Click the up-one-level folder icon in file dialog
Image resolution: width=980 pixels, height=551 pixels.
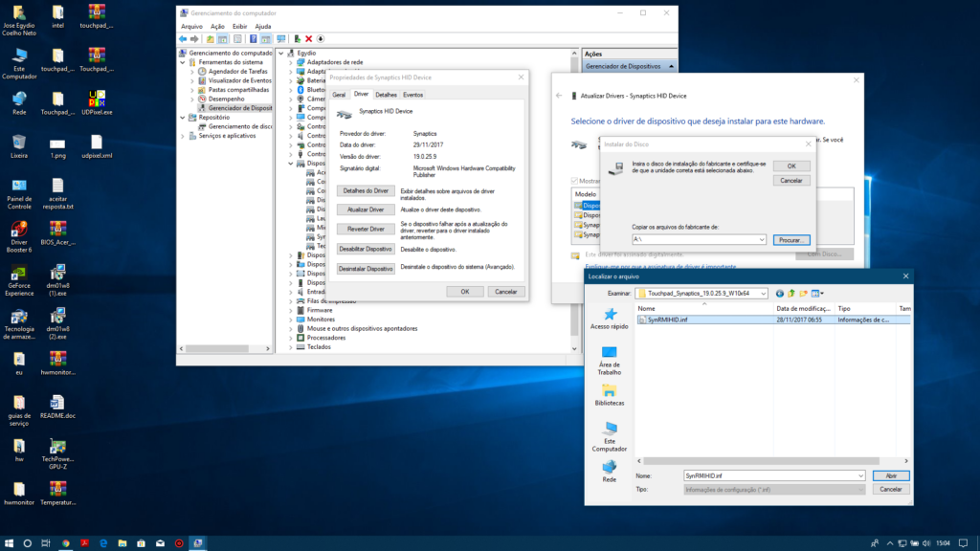791,294
